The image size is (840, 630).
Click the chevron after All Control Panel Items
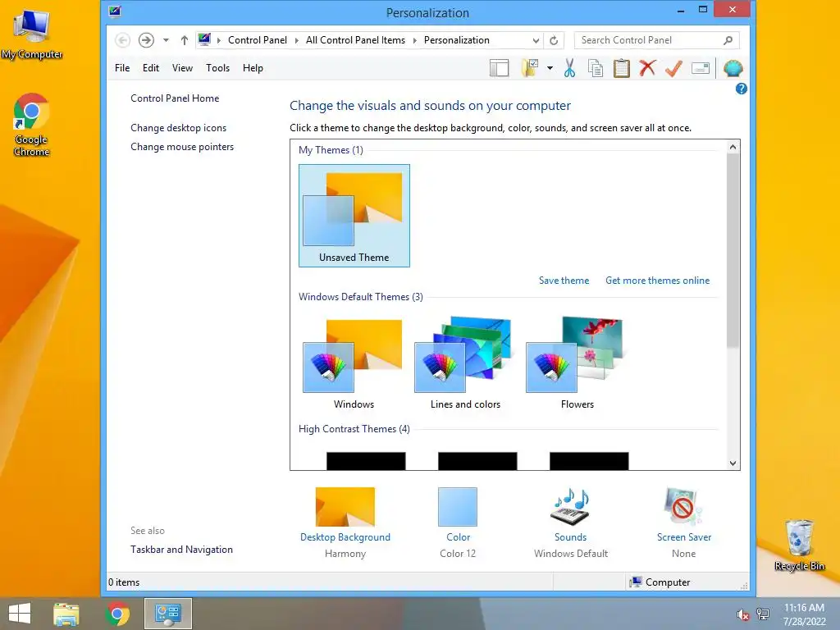pos(414,40)
